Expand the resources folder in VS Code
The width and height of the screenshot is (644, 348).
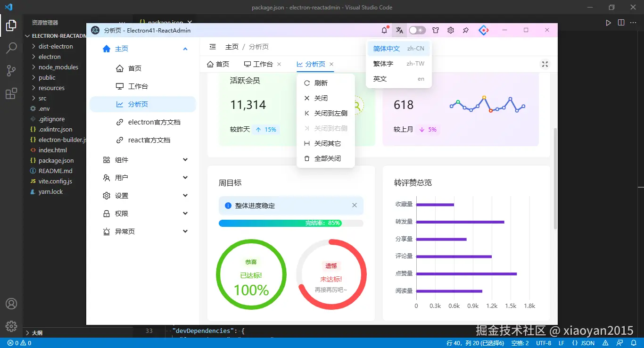point(55,88)
